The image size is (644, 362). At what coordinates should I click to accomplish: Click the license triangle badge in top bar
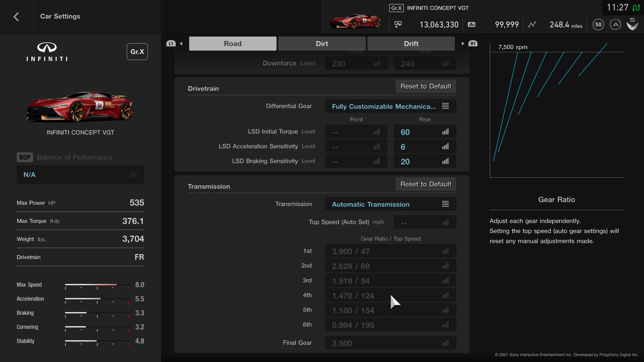pyautogui.click(x=615, y=24)
